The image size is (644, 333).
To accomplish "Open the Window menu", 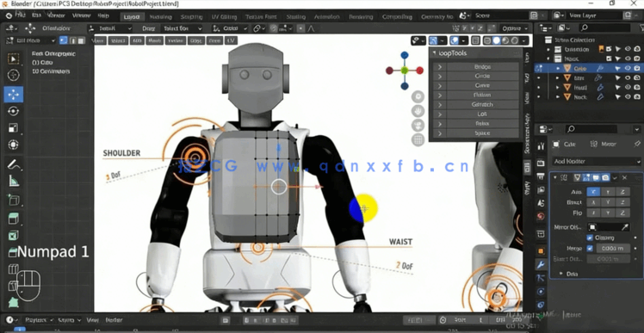I will coord(81,15).
